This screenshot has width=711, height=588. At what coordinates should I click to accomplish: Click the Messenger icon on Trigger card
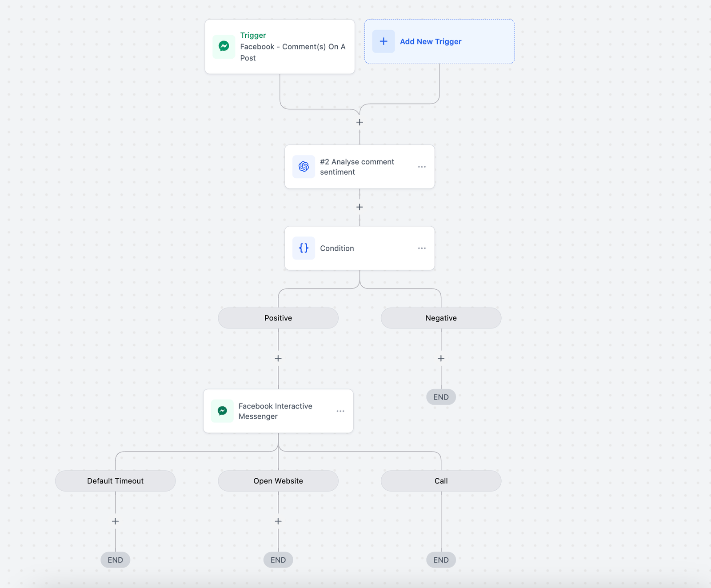point(224,46)
